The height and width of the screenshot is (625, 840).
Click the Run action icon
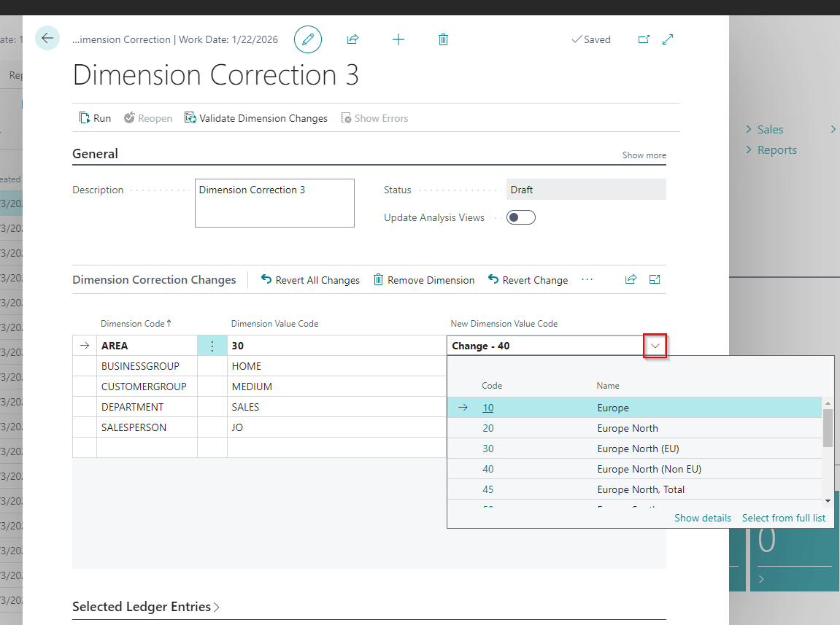coord(85,117)
